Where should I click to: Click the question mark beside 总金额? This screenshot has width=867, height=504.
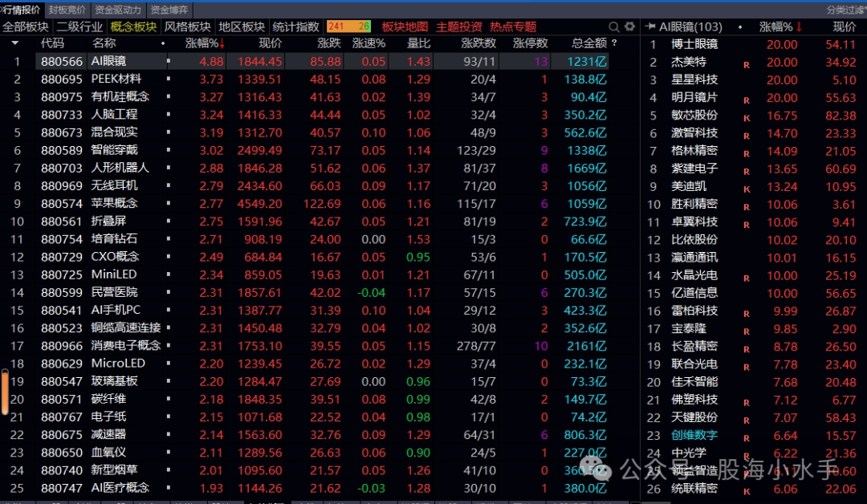(614, 43)
